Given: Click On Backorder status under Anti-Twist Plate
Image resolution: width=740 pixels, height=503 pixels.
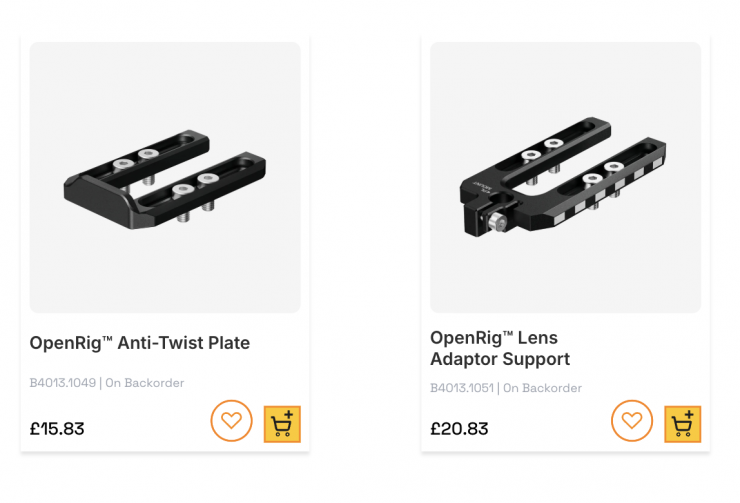Looking at the screenshot, I should [145, 383].
